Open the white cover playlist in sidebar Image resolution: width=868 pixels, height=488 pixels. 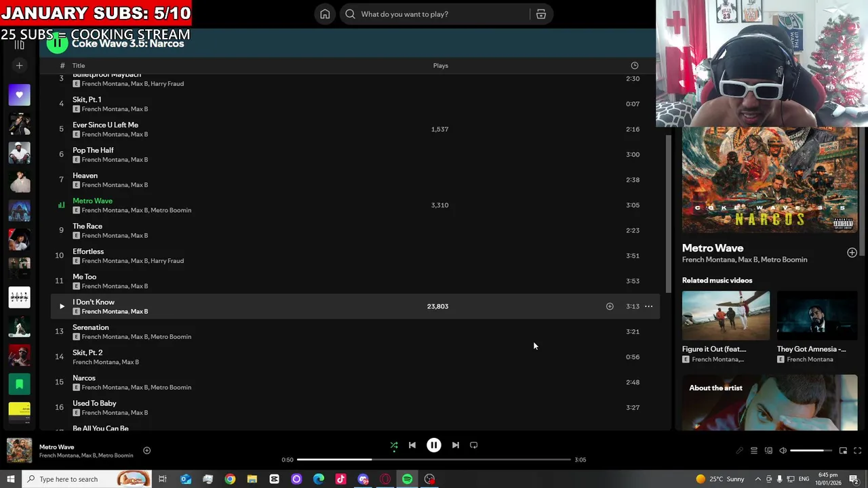[19, 298]
